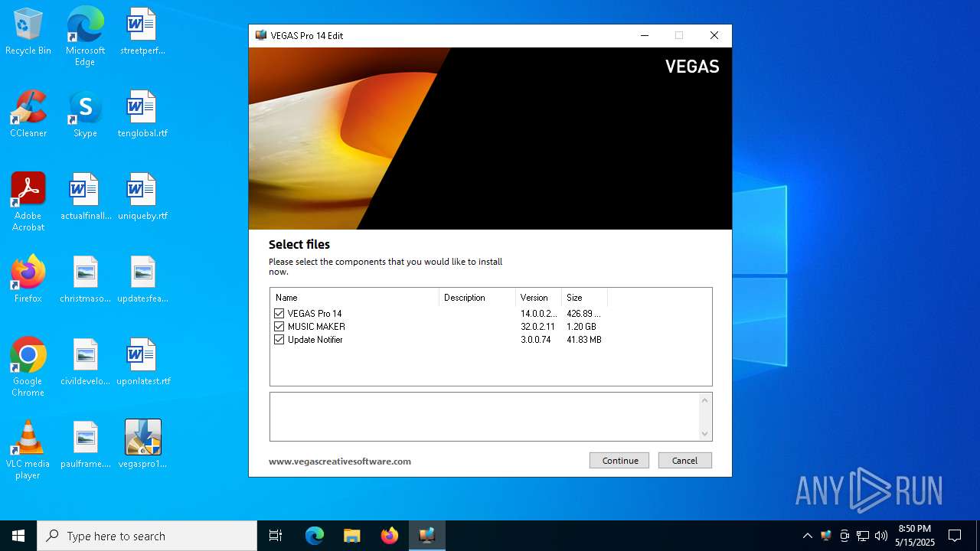Select the streetperf document icon
980x551 pixels.
(142, 32)
